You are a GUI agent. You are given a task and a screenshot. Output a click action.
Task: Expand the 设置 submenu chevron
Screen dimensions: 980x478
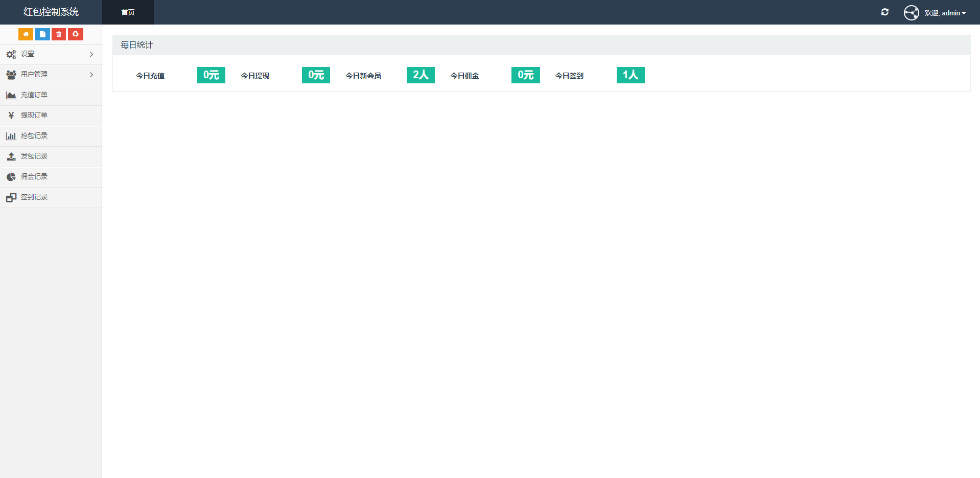click(x=91, y=54)
